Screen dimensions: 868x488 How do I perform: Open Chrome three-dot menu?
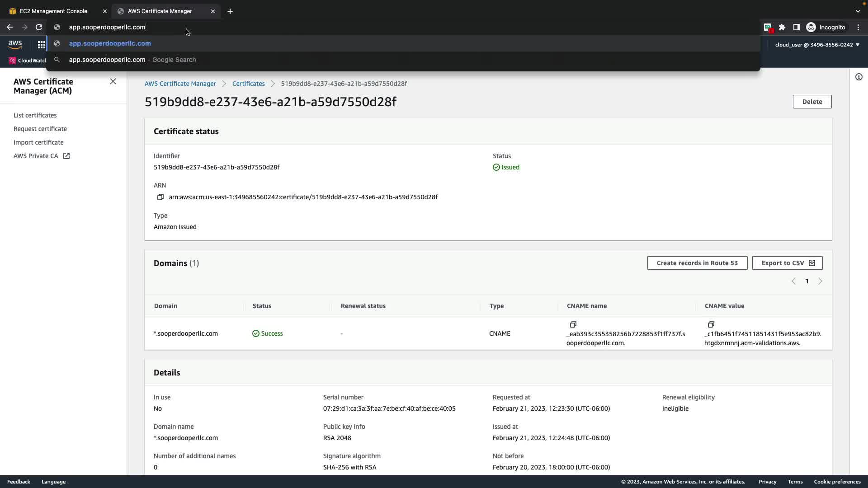[x=858, y=27]
